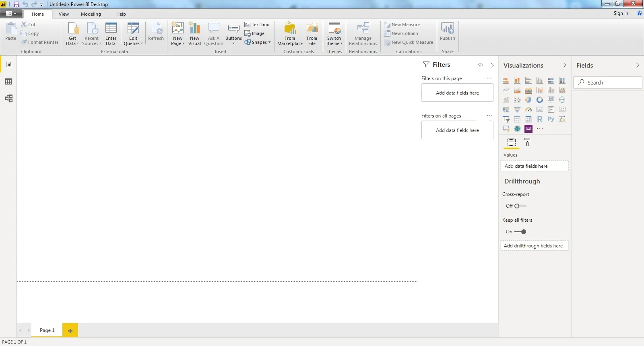Collapse the Filters pane chevron
Image resolution: width=644 pixels, height=346 pixels.
tap(492, 65)
